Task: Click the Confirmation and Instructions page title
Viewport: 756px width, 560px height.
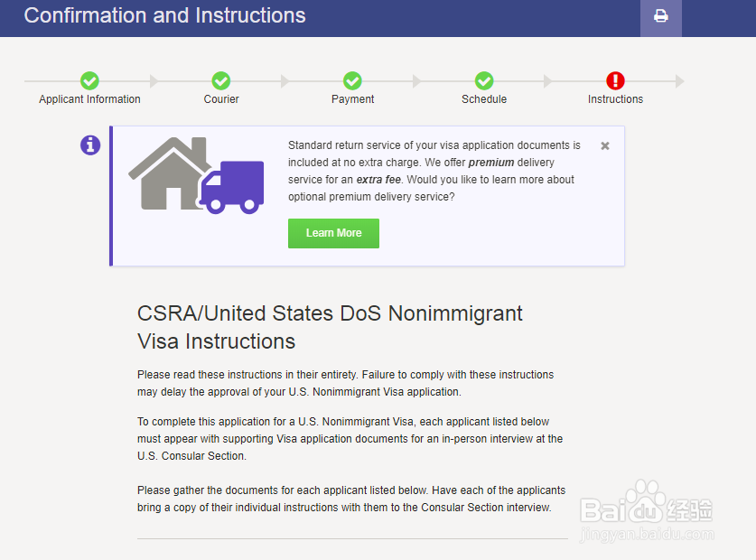Action: [164, 15]
